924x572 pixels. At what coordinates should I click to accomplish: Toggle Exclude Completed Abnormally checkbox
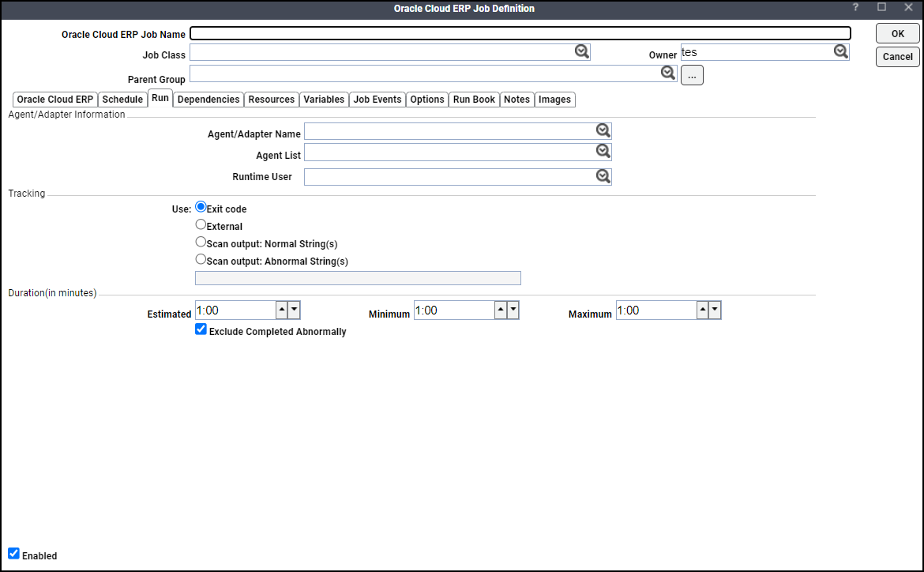point(201,329)
